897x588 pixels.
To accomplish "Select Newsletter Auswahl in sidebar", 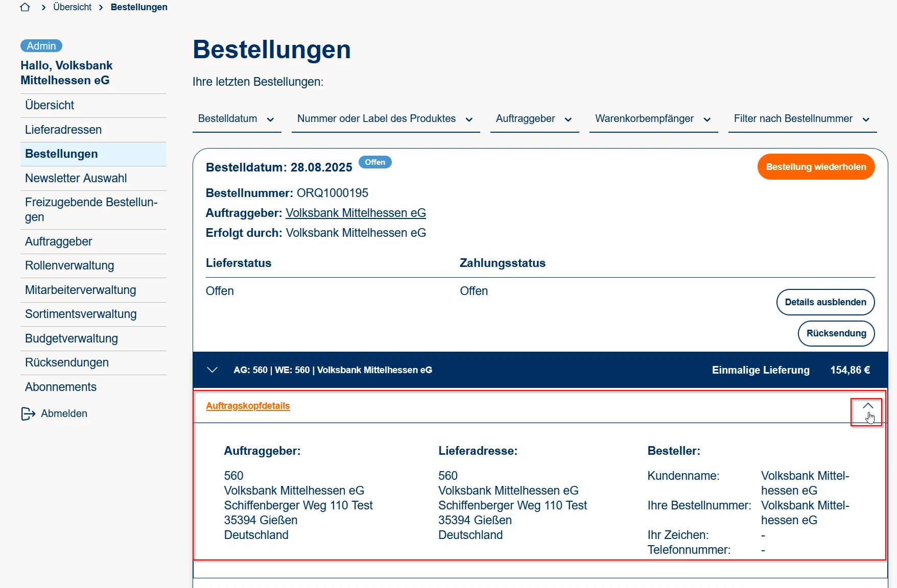I will click(76, 178).
